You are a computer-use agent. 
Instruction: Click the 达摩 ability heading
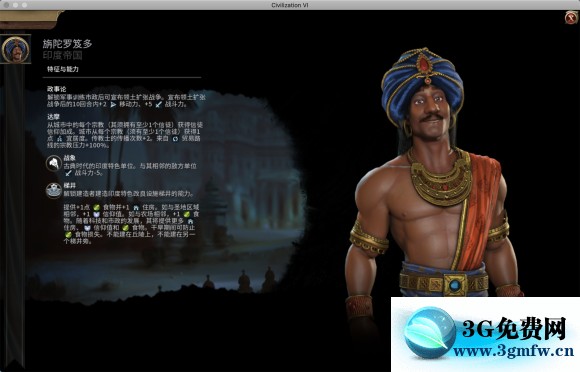point(53,116)
